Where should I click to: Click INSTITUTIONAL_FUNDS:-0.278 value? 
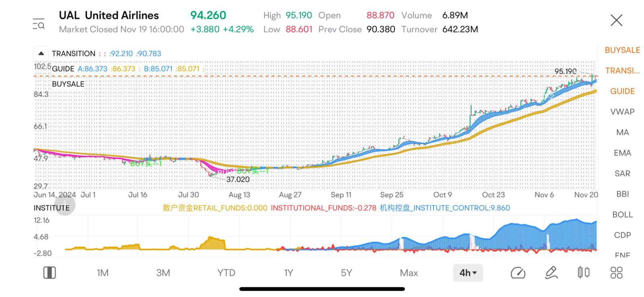(x=323, y=208)
